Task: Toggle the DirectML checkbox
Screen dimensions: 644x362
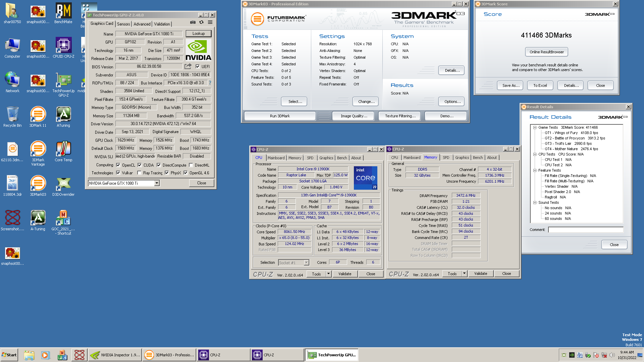Action: tap(191, 165)
